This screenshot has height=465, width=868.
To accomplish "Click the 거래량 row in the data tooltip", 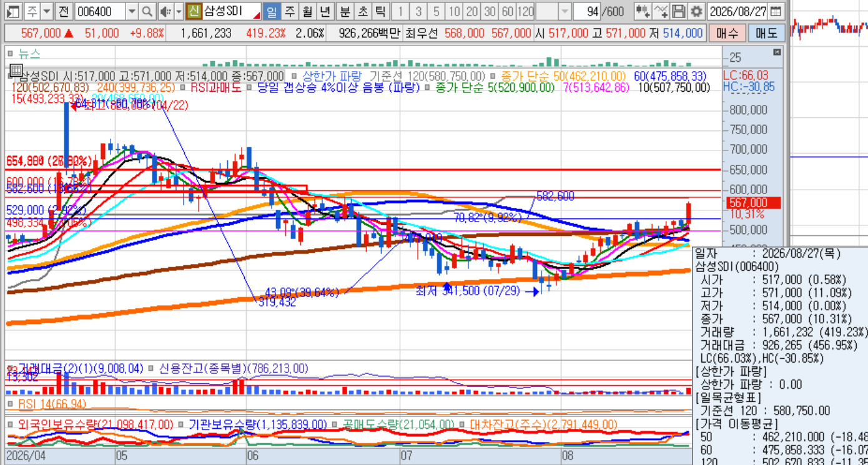I will click(782, 331).
